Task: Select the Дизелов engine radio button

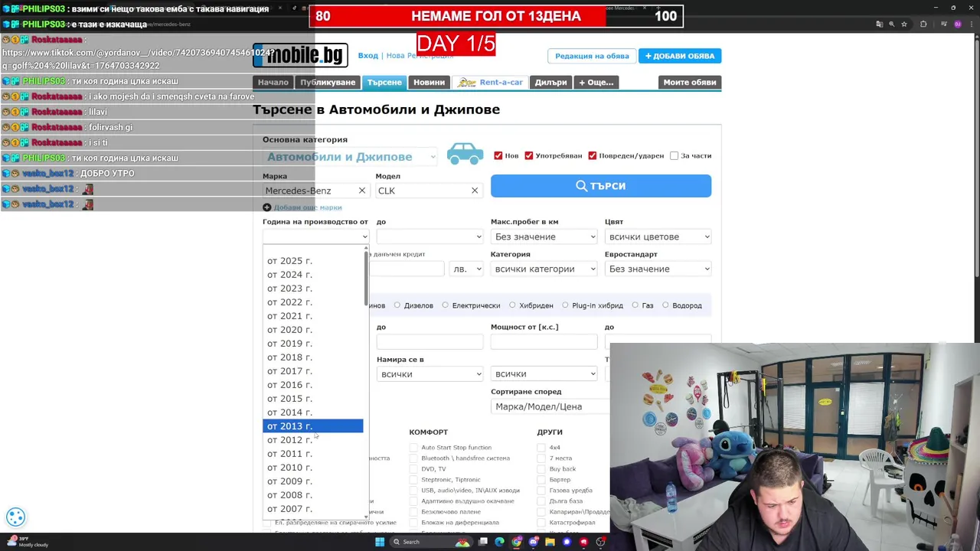Action: (397, 305)
